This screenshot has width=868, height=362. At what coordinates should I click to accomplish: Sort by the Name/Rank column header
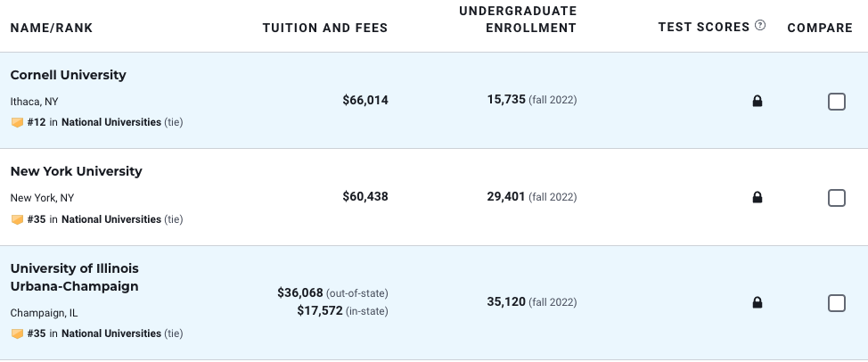pos(52,28)
